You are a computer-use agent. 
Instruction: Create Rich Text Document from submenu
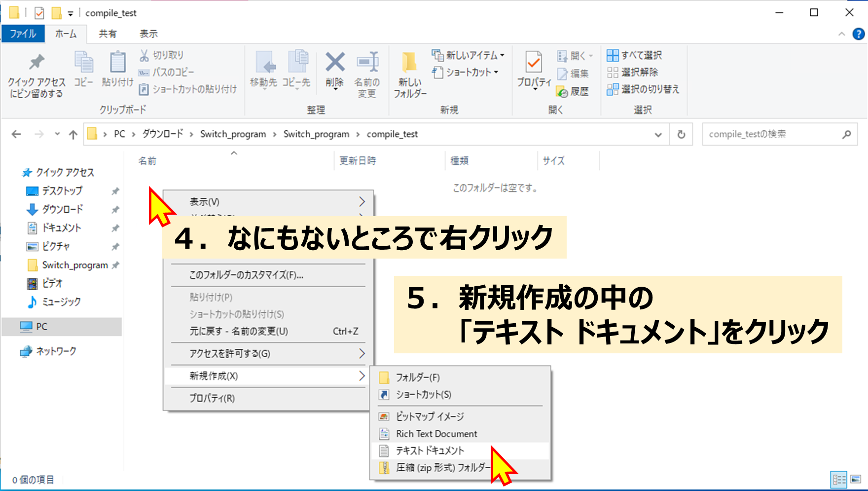460,434
